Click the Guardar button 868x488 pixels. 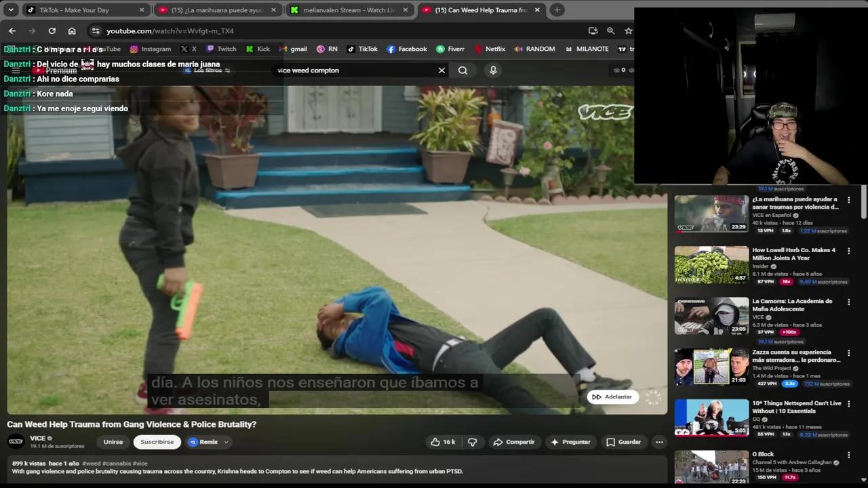tap(623, 442)
